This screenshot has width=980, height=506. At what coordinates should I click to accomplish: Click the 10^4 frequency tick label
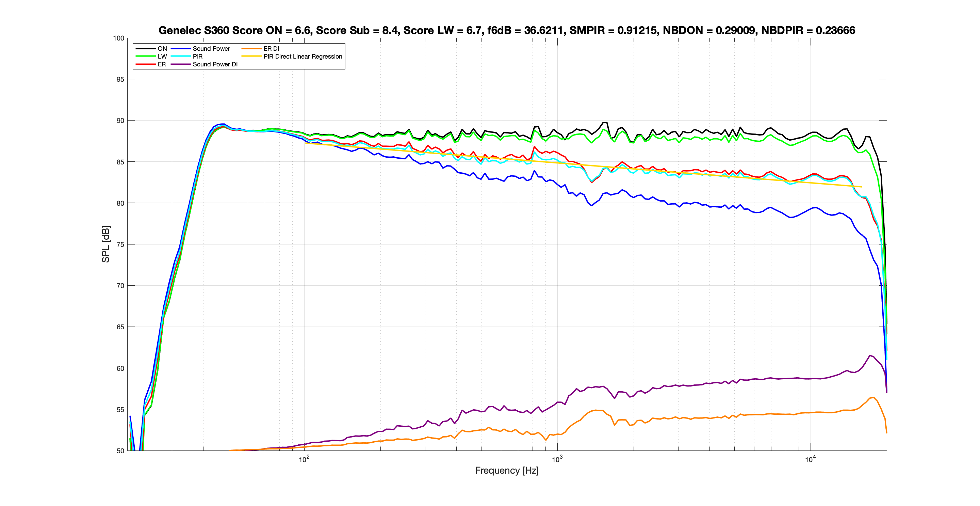click(810, 459)
